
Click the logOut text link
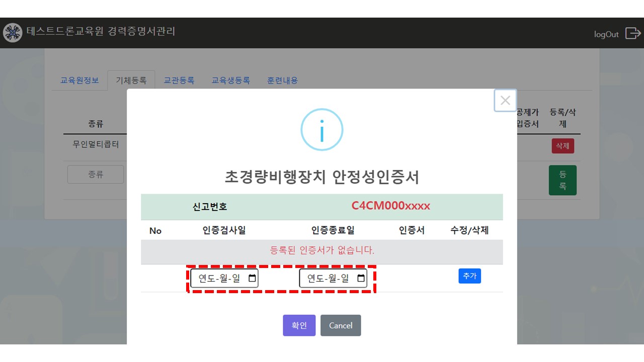pos(606,34)
